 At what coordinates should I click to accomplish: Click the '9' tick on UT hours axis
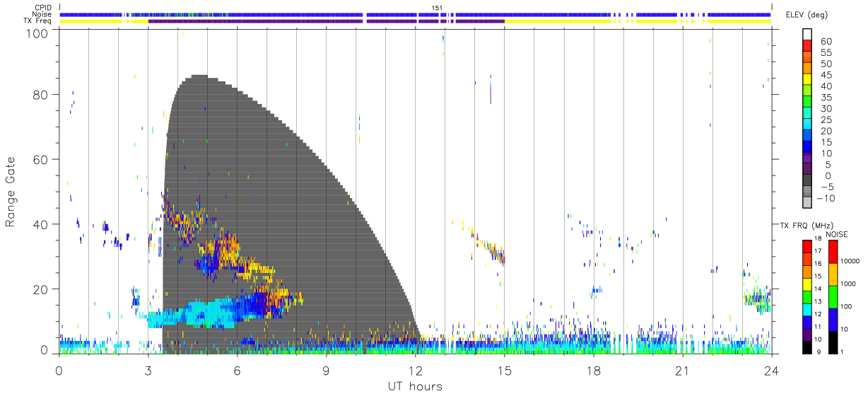coord(327,371)
